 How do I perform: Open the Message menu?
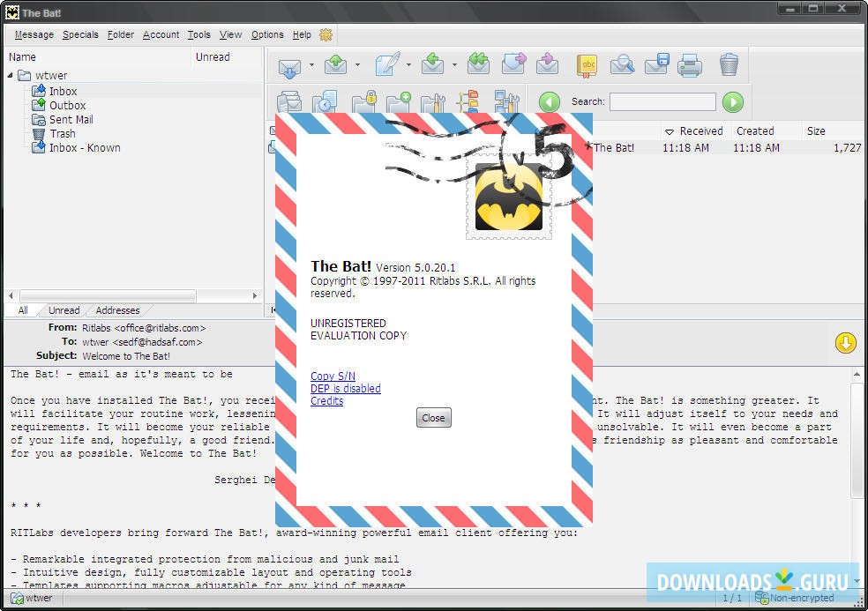[34, 35]
